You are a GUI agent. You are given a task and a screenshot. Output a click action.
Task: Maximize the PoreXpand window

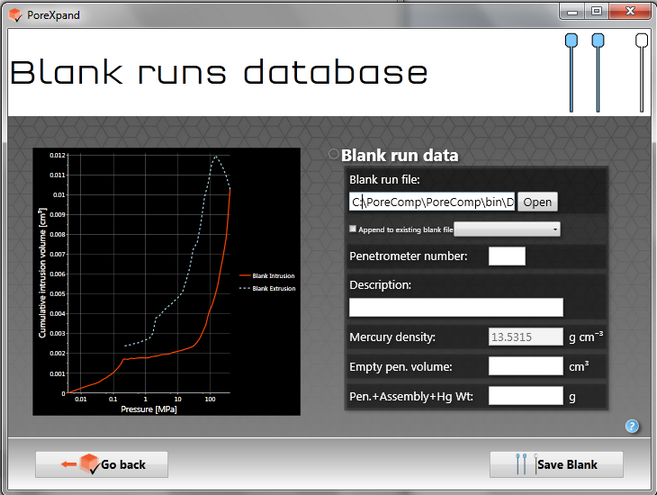point(596,12)
